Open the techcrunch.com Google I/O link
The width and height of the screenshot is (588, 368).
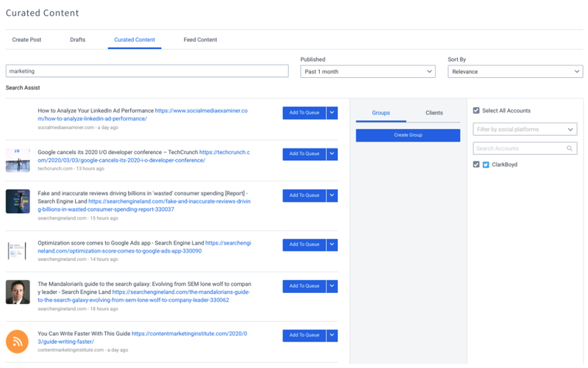pyautogui.click(x=143, y=156)
